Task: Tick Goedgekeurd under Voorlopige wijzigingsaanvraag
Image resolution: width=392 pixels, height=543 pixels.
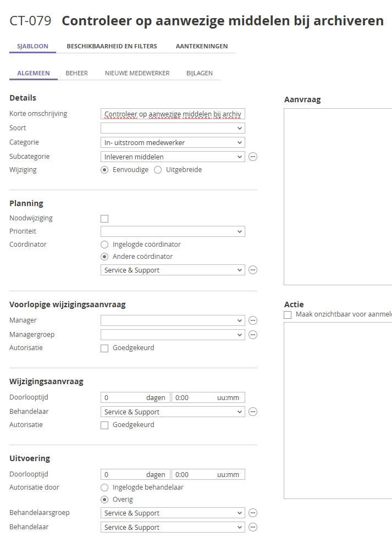Action: click(104, 348)
